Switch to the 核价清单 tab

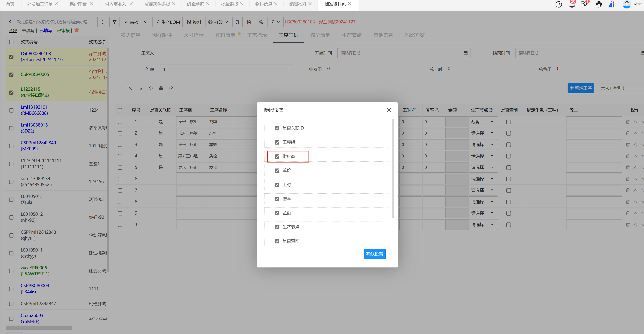320,35
